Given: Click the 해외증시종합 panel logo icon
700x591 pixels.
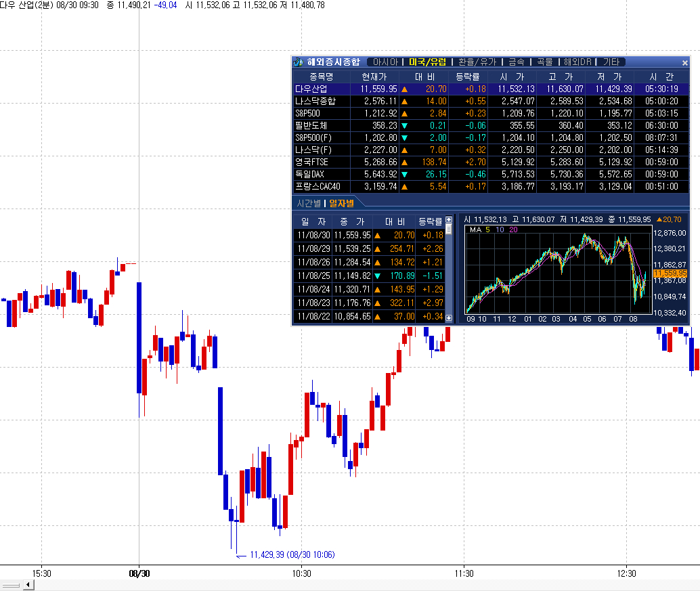Looking at the screenshot, I should 298,62.
